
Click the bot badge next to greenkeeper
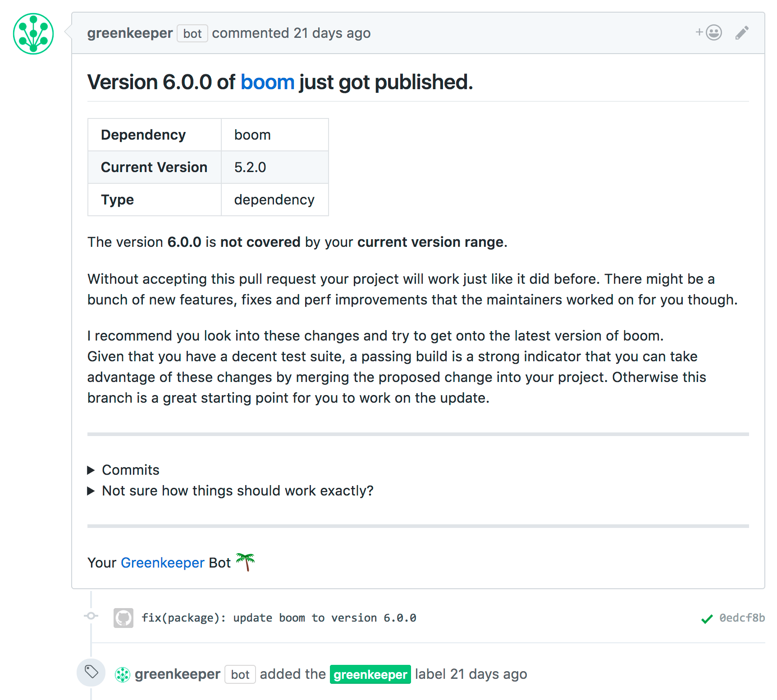[x=192, y=33]
